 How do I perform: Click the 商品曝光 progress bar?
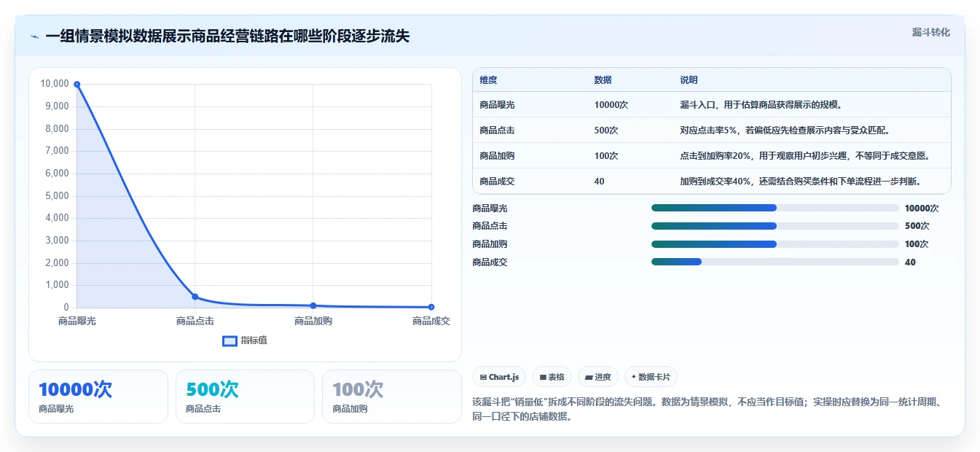point(775,208)
